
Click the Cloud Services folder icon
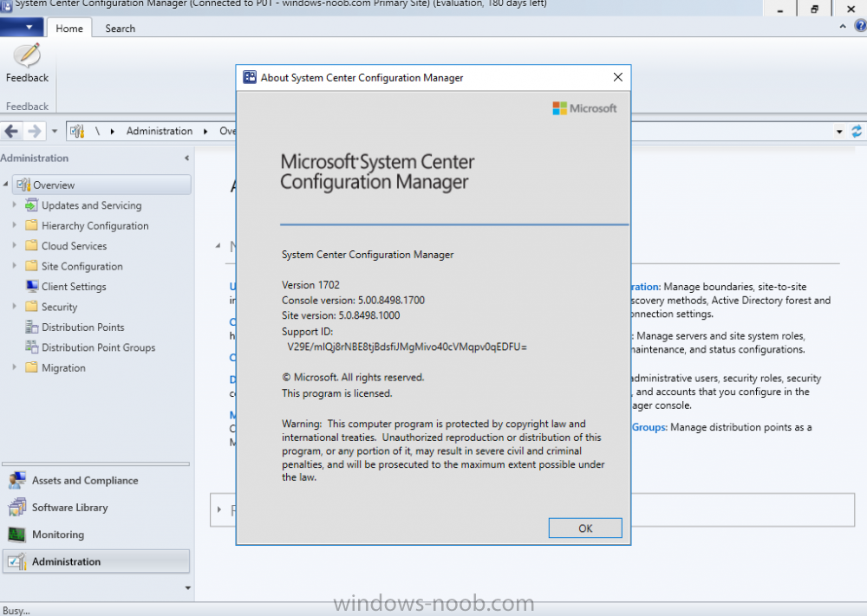coord(31,245)
